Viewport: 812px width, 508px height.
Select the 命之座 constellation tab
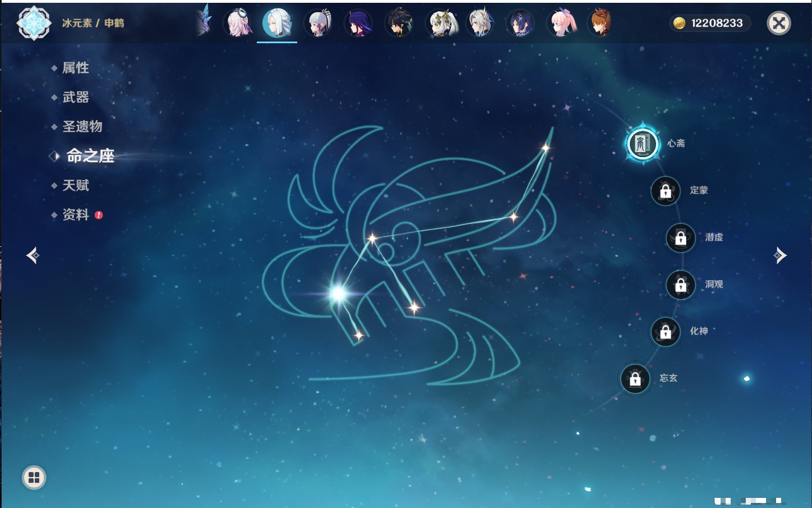click(x=90, y=155)
